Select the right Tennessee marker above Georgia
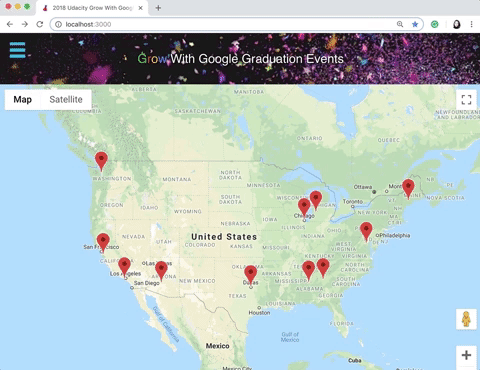 [x=323, y=268]
